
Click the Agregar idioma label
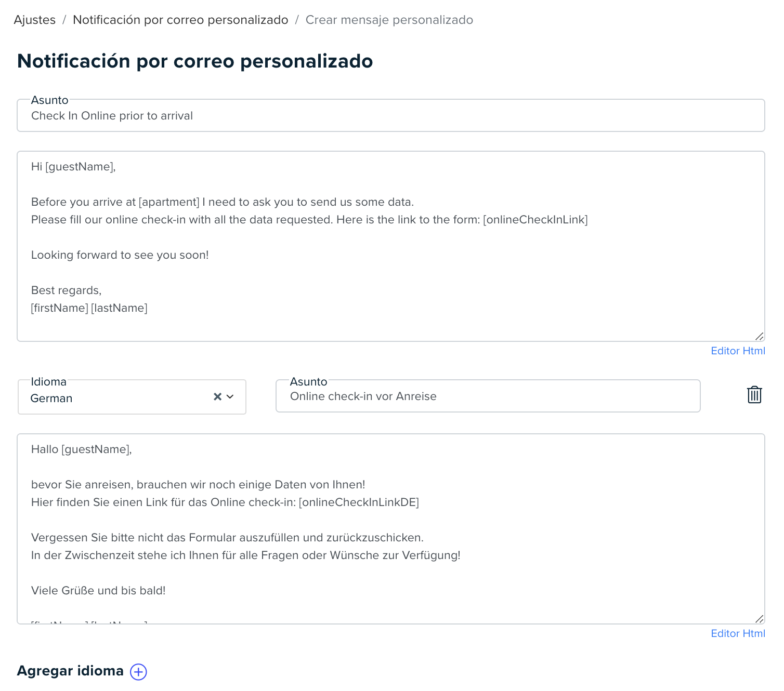pos(70,671)
